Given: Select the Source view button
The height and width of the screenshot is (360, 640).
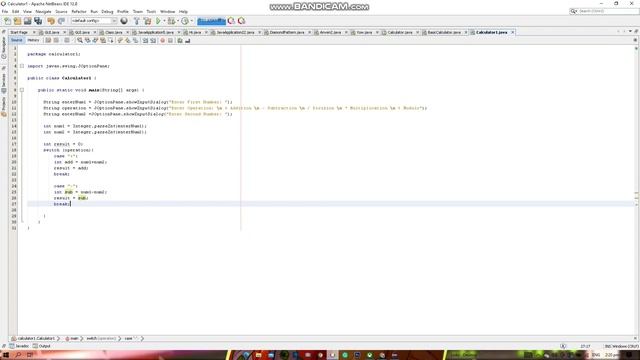Looking at the screenshot, I should coord(17,40).
